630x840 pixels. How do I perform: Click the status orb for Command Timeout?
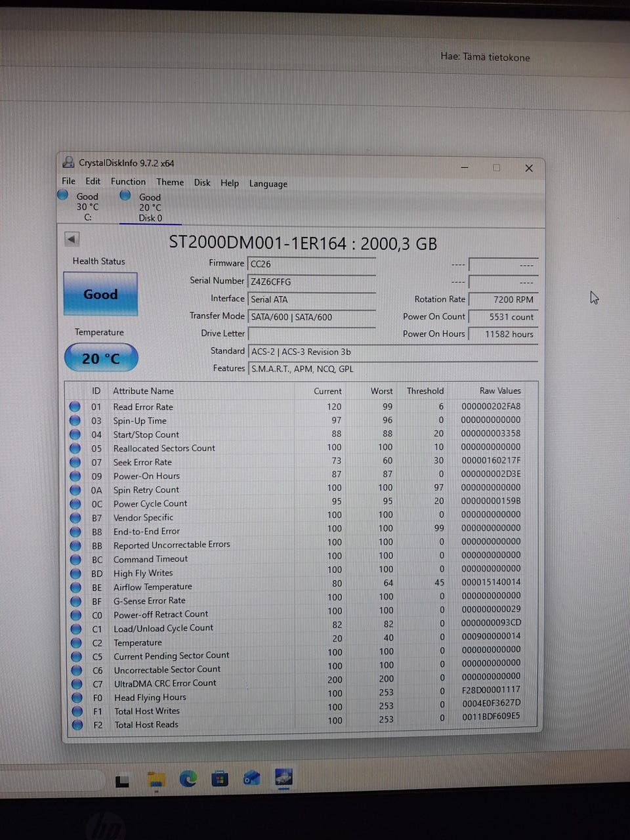click(x=76, y=560)
